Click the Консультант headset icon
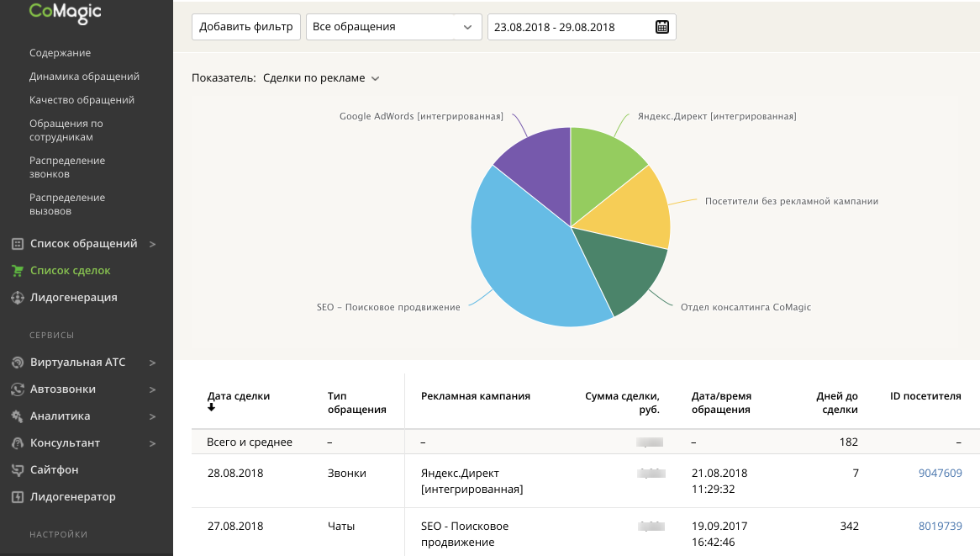Screen dimensions: 980x556 pos(18,443)
